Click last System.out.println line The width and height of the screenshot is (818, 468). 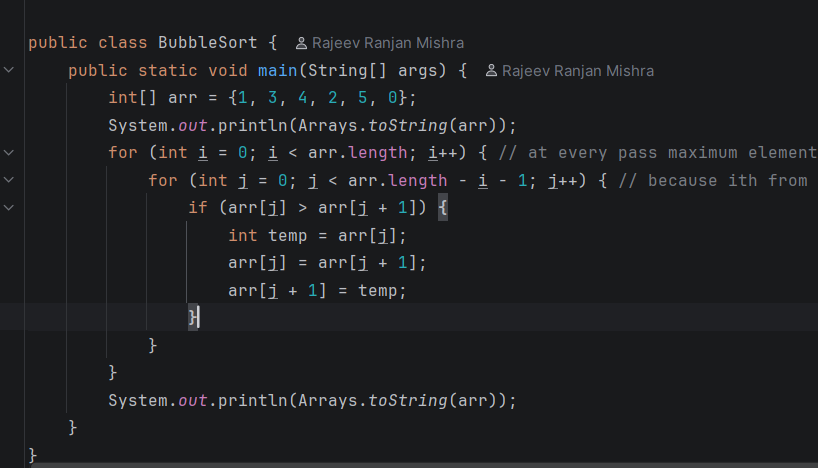tap(312, 401)
